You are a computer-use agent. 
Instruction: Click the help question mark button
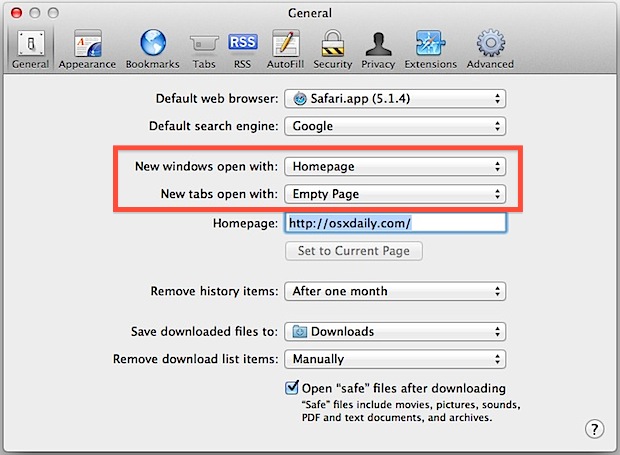[594, 429]
